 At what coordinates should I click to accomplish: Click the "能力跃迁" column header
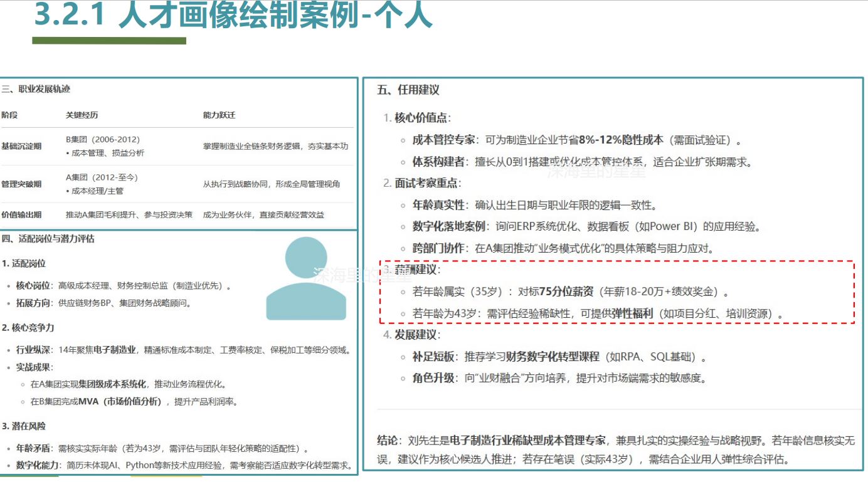point(219,115)
